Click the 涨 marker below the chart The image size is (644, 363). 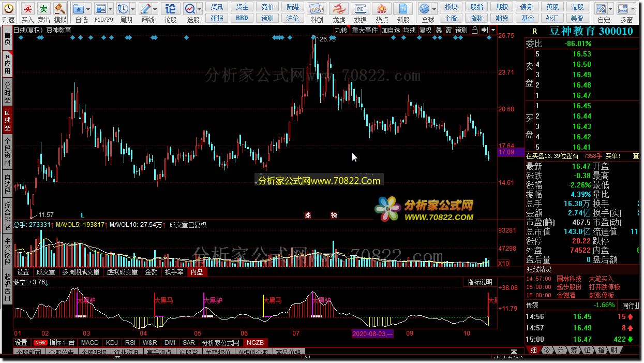point(308,215)
